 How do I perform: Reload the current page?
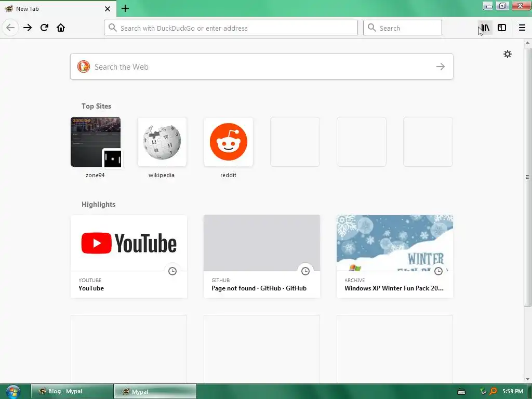(44, 28)
